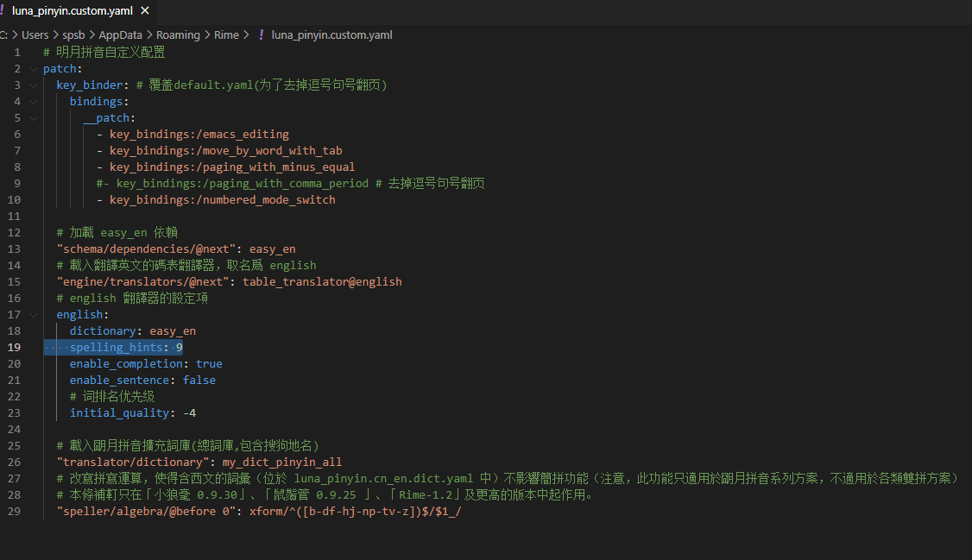This screenshot has height=560, width=972.
Task: Click the AppData breadcrumb item
Action: [x=120, y=35]
